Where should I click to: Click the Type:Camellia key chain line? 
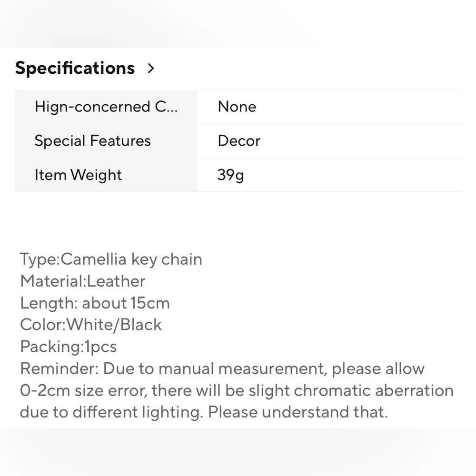click(x=111, y=259)
